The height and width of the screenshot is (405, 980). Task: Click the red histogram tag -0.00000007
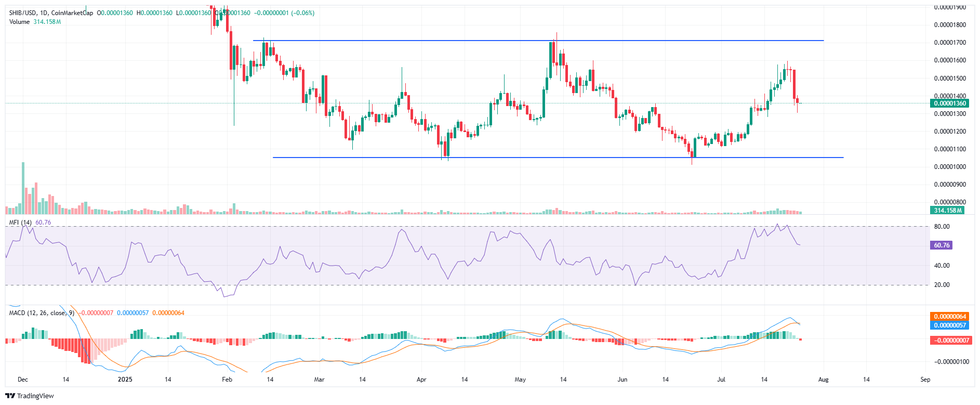click(950, 341)
